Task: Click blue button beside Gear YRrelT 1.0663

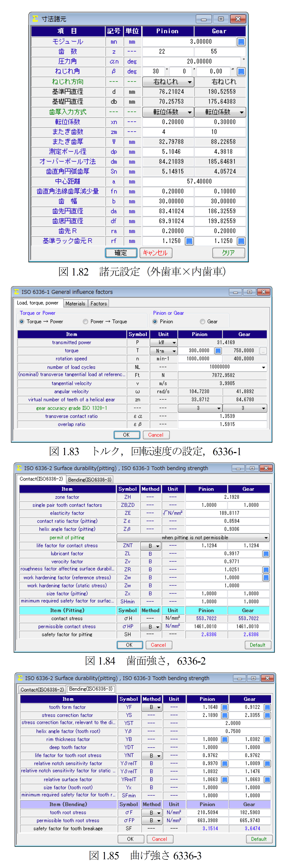Action: click(267, 779)
